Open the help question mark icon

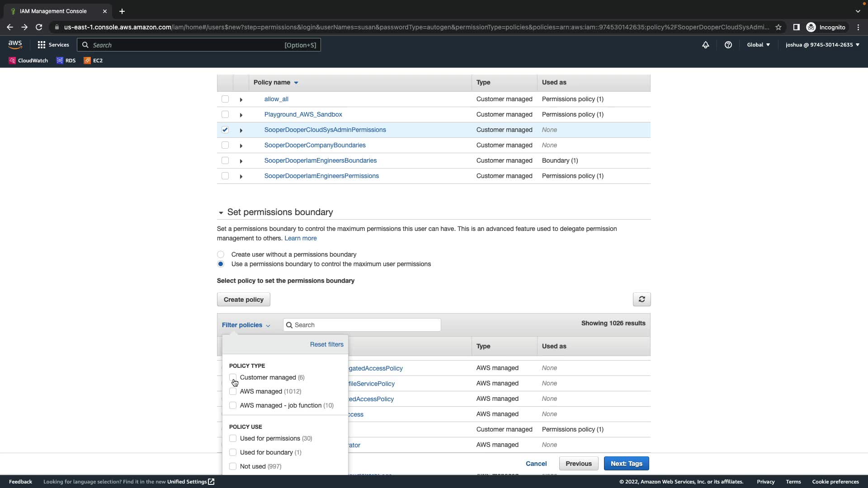point(728,45)
